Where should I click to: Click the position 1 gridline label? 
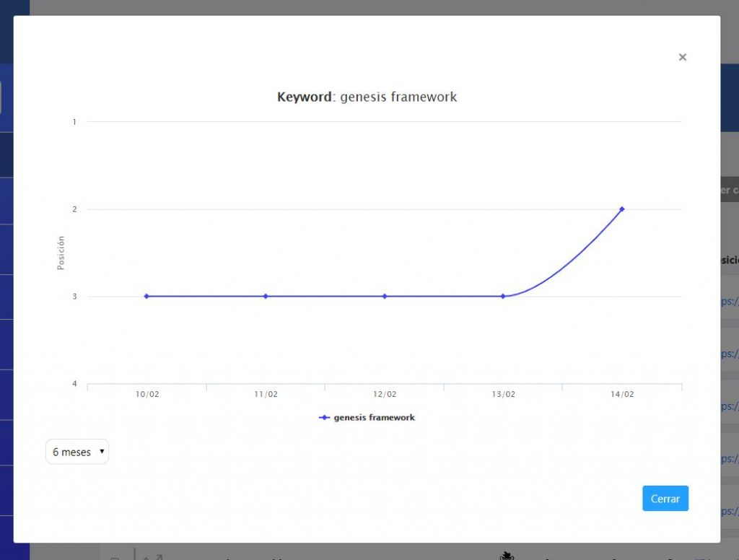[74, 122]
